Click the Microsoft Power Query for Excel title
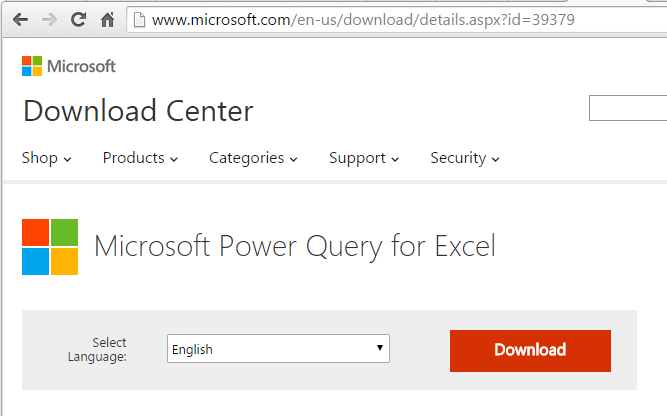Viewport: 667px width, 416px height. pos(295,246)
